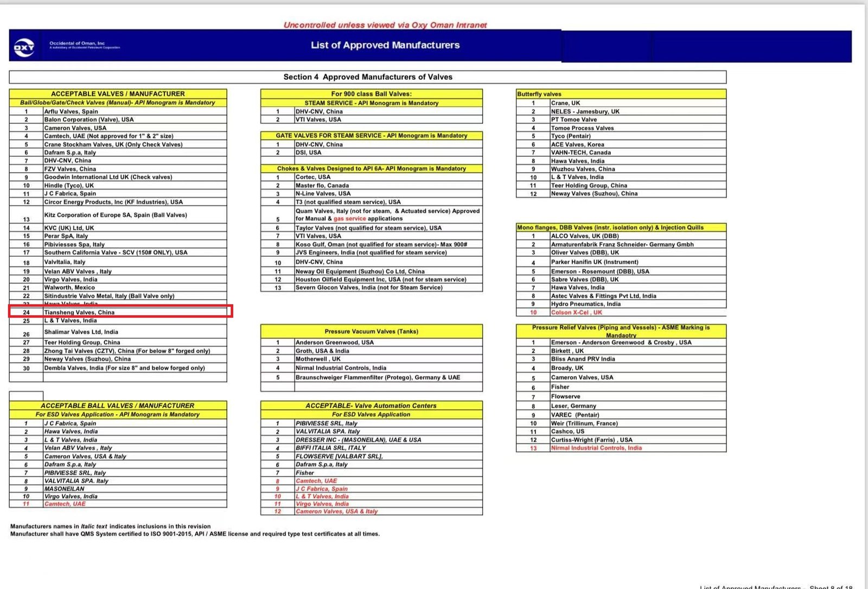The image size is (868, 589).
Task: Click 'Master flo, Canada' entry
Action: pyautogui.click(x=322, y=186)
